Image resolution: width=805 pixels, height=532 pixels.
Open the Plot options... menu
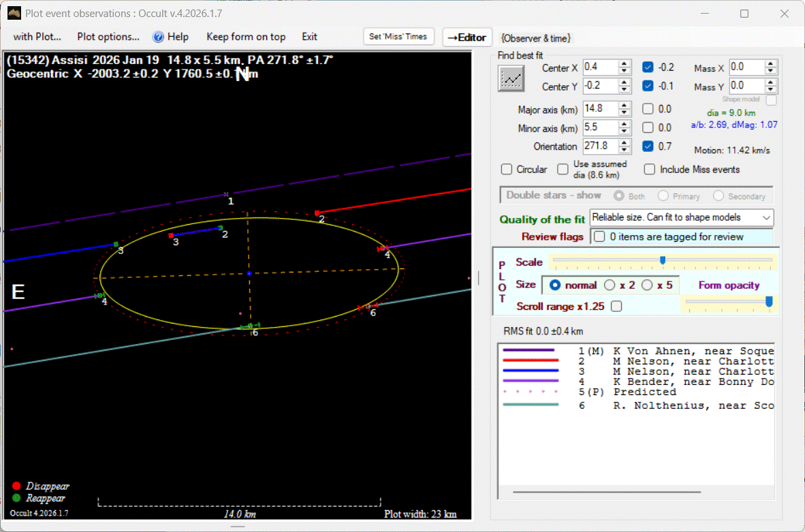pyautogui.click(x=108, y=37)
